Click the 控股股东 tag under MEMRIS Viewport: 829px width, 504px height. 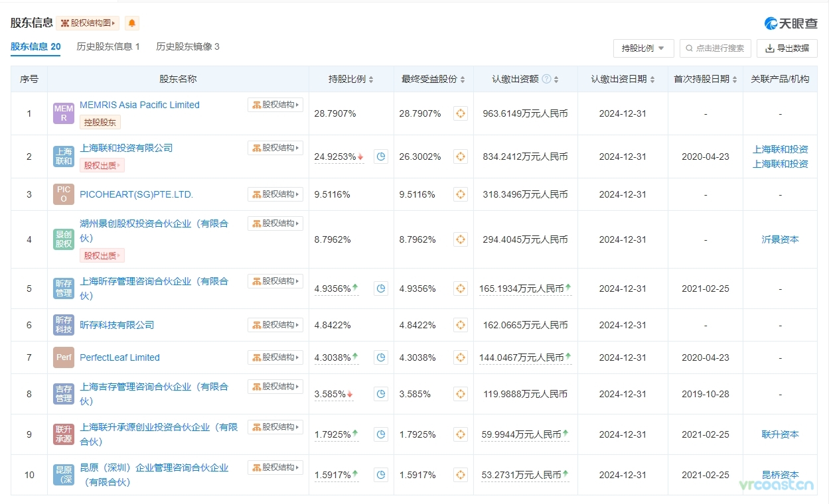100,122
